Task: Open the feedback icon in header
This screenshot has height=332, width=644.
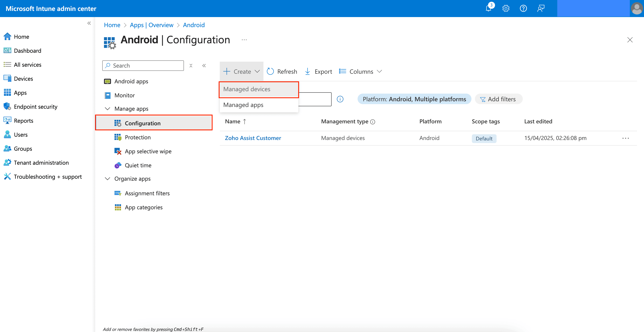Action: 541,9
